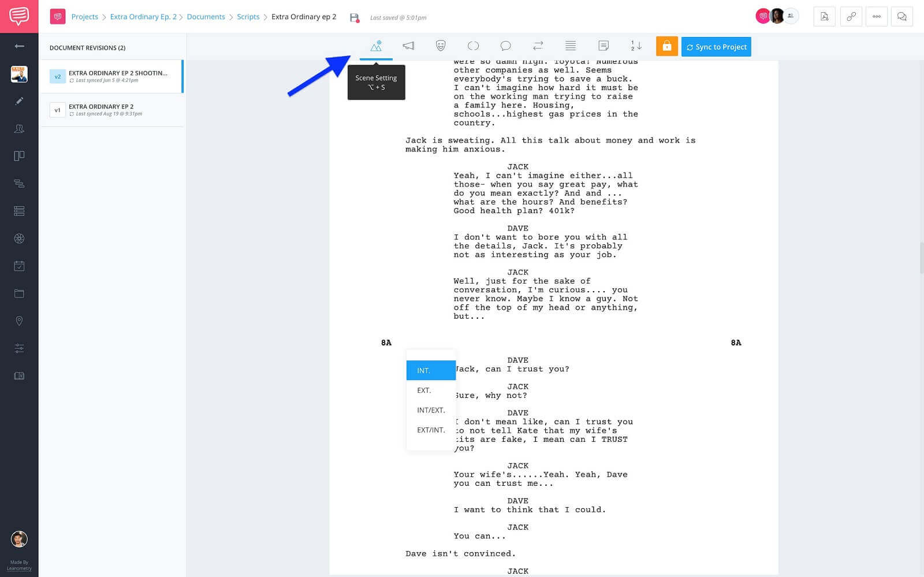
Task: Select the Character mask element icon
Action: (441, 46)
